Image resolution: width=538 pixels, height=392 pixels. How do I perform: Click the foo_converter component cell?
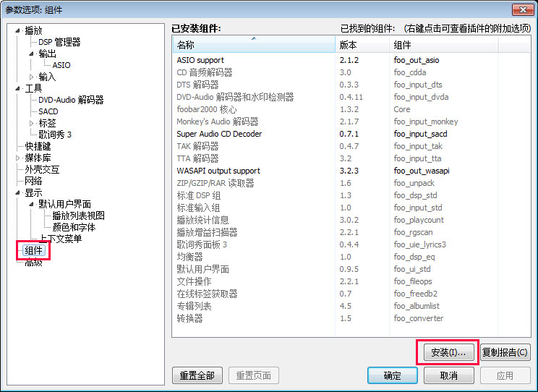click(x=419, y=318)
